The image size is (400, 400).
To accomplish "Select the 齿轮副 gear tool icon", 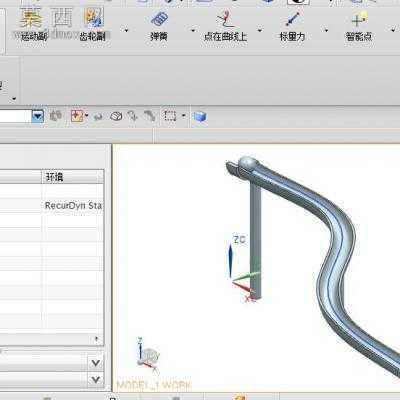I will [93, 18].
